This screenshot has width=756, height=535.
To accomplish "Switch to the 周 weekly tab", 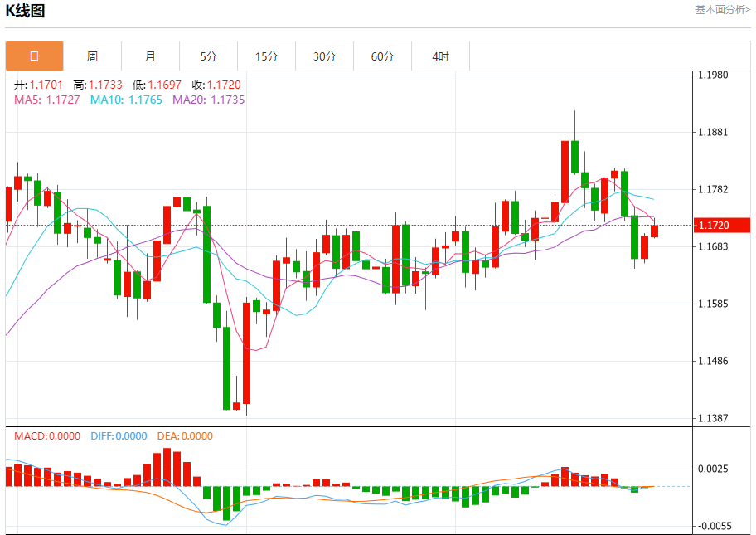I will pyautogui.click(x=92, y=56).
